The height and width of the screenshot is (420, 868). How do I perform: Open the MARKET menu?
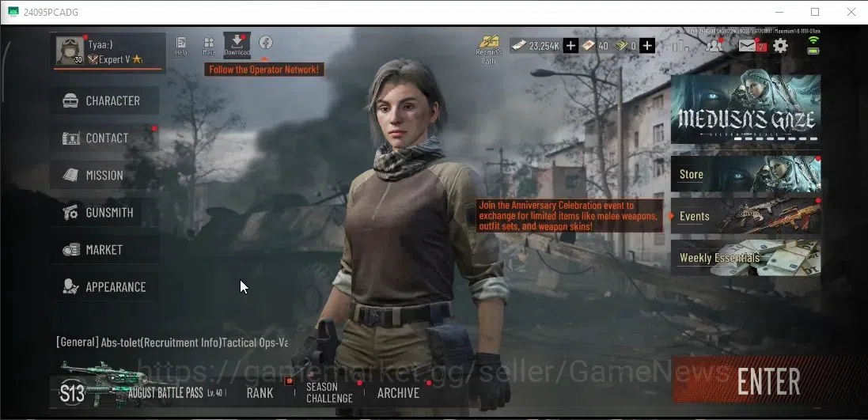click(105, 250)
